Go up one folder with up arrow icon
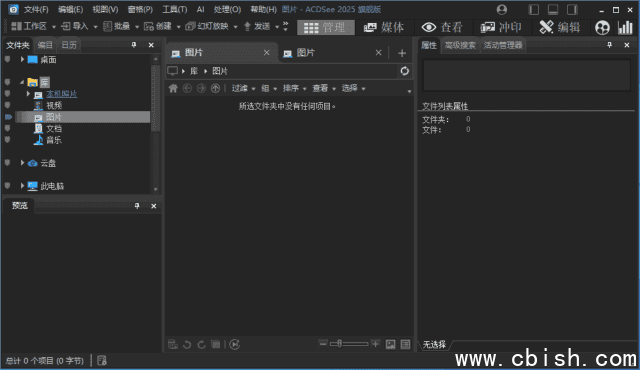This screenshot has width=640, height=370. [x=215, y=88]
